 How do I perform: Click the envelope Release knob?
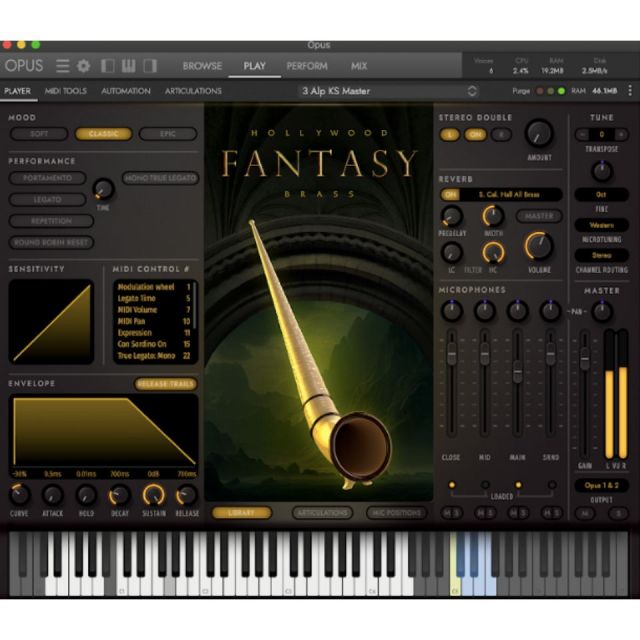click(187, 495)
